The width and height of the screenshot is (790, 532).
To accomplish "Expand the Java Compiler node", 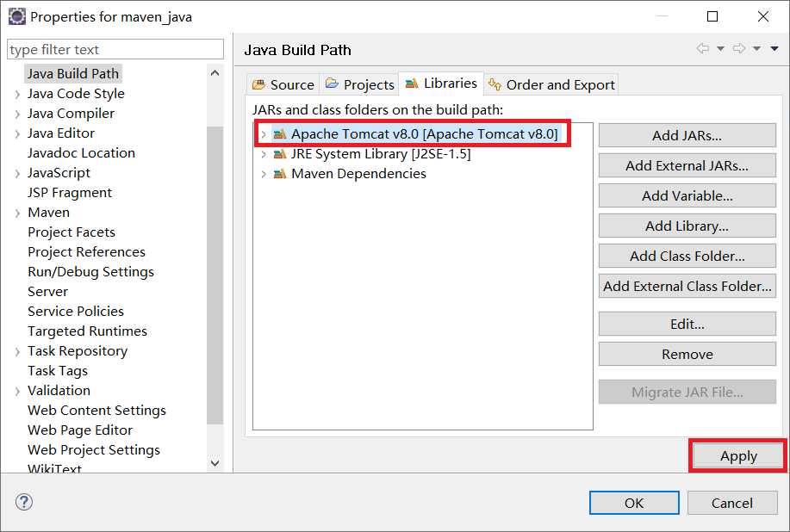I will 17,114.
